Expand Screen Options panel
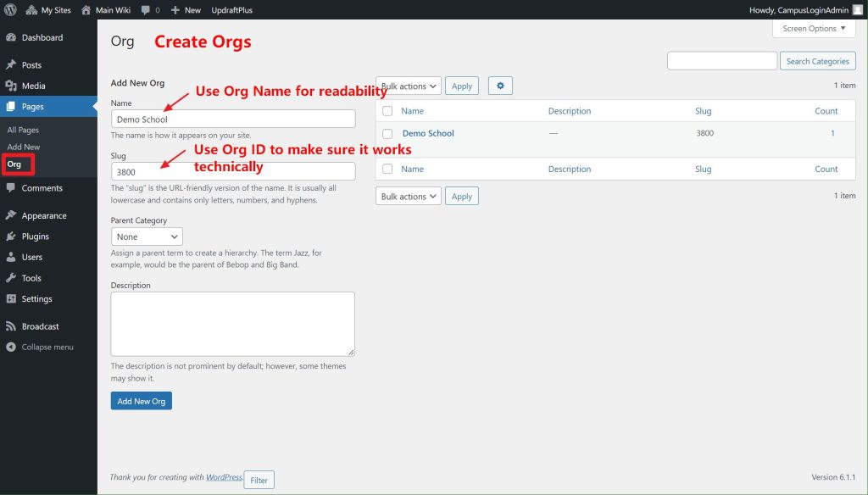 [x=814, y=29]
